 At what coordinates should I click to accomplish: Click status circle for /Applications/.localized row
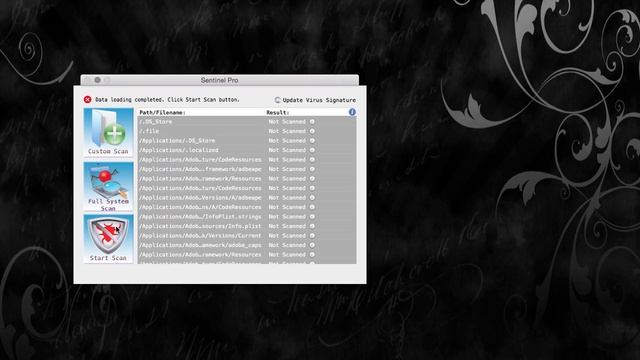312,150
